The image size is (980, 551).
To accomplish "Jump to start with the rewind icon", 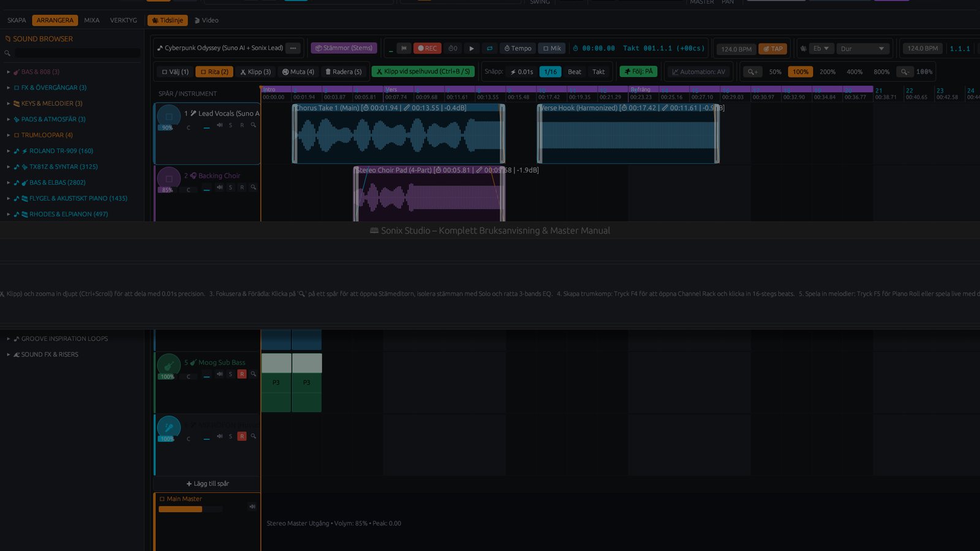I will pos(404,48).
